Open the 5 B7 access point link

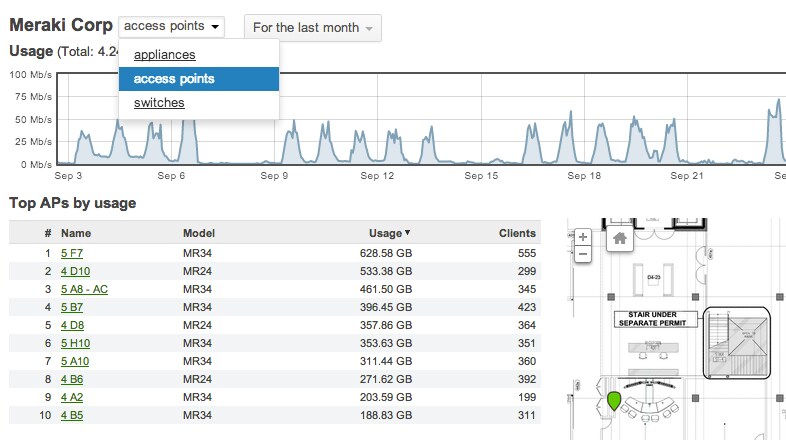click(72, 307)
